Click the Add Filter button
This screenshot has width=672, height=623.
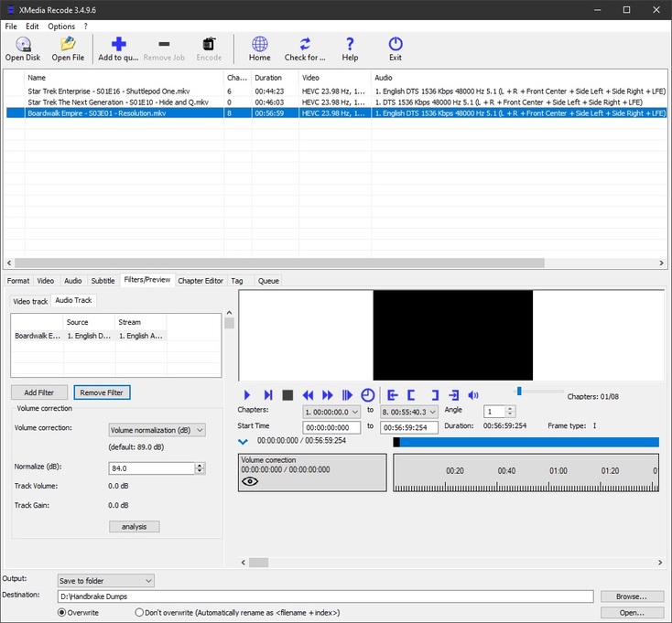[x=39, y=392]
